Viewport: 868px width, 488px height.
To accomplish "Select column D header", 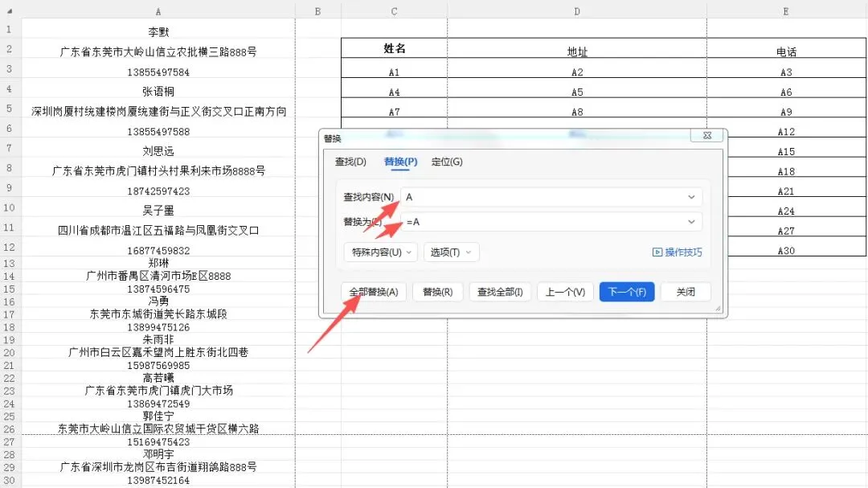I will click(577, 11).
